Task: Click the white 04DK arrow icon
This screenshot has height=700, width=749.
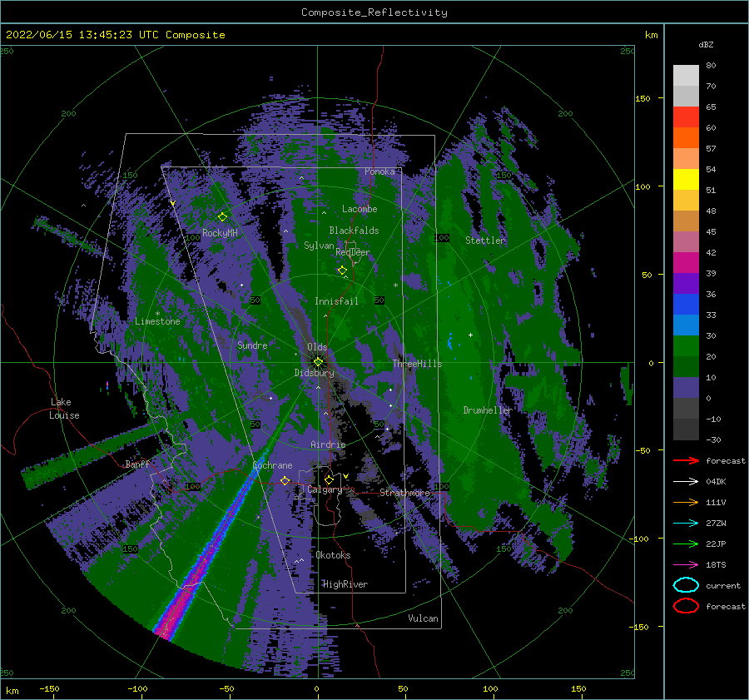Action: (x=686, y=481)
